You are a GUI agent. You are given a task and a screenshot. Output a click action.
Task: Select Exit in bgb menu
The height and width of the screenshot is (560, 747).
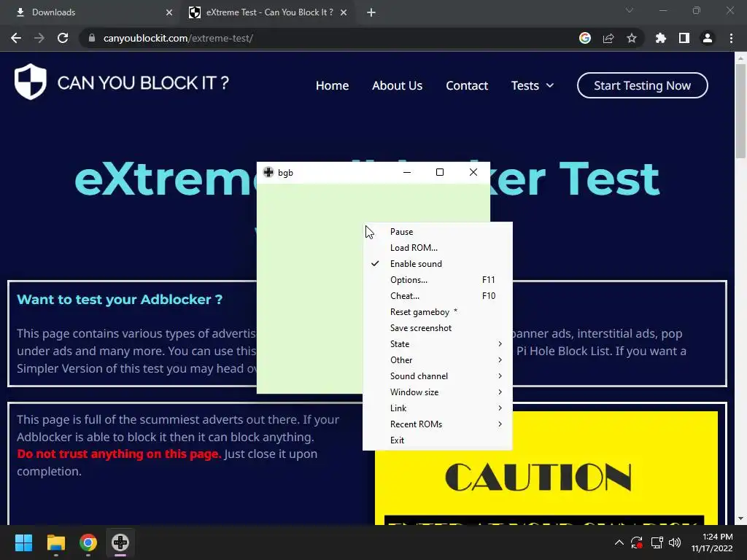click(x=438, y=440)
